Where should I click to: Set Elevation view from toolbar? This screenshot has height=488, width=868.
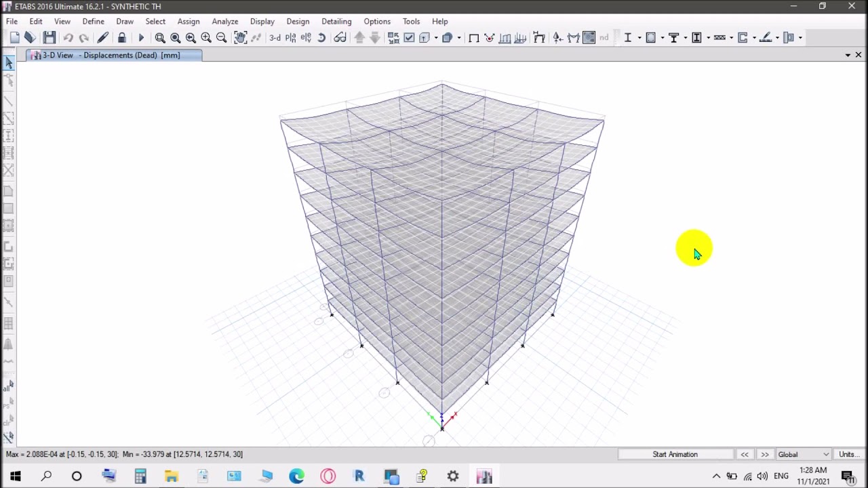coord(306,38)
